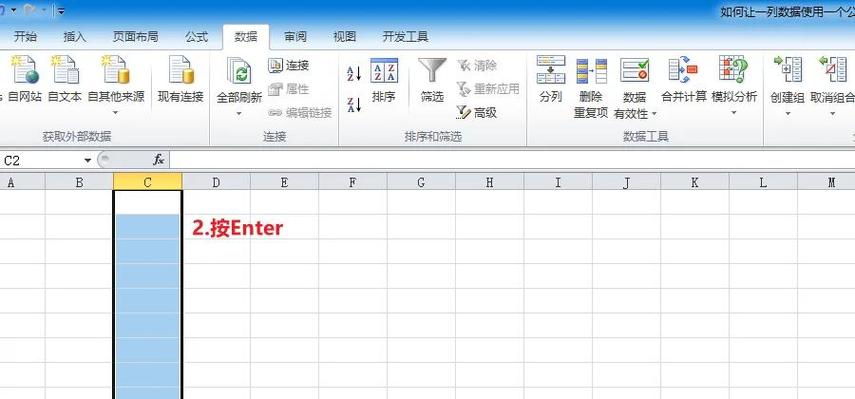Click Reapply filter (重新应用)
The width and height of the screenshot is (855, 399).
click(488, 89)
